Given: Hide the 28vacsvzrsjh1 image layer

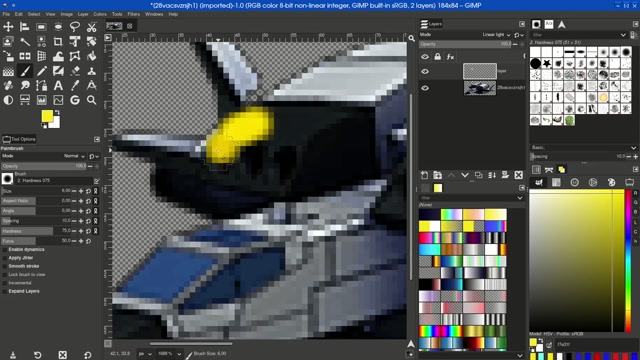Looking at the screenshot, I should pos(425,88).
